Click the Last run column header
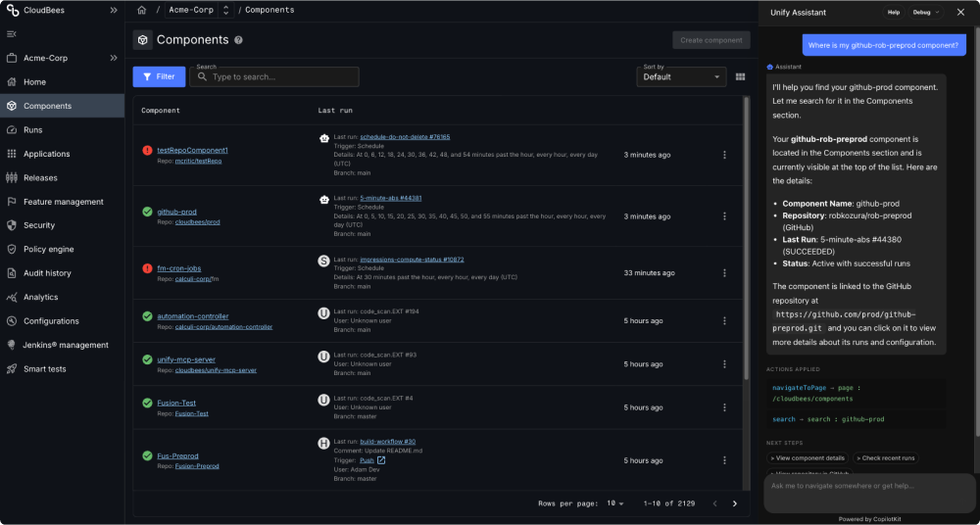 [335, 111]
